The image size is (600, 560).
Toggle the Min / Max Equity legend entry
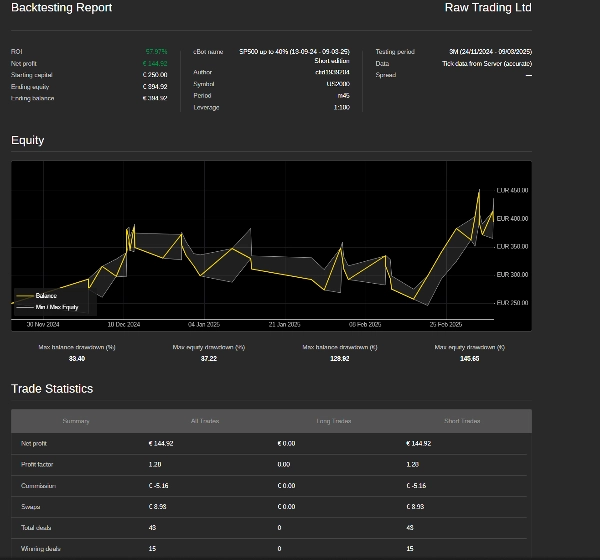56,307
